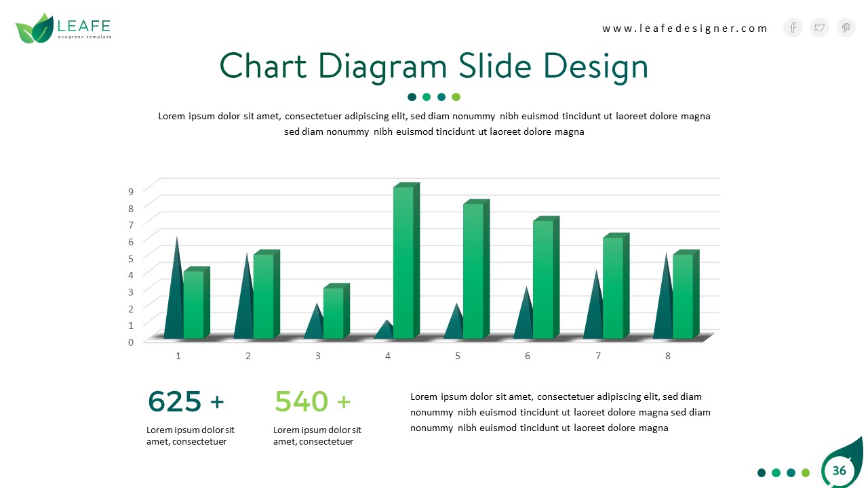Select the green bar in category 1

pos(197,303)
